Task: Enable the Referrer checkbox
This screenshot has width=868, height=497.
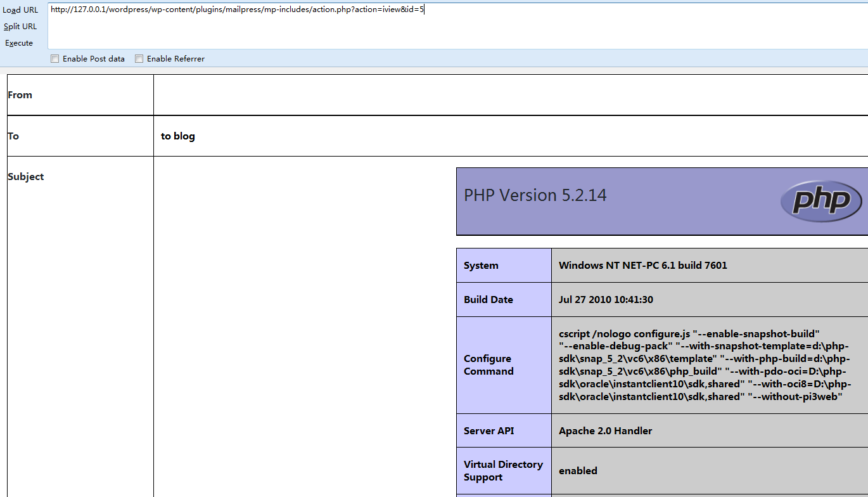Action: tap(139, 59)
